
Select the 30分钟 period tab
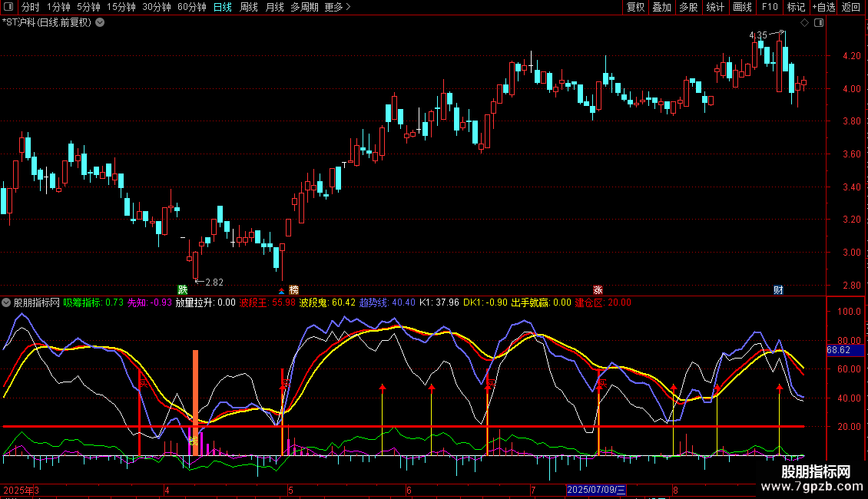point(157,7)
